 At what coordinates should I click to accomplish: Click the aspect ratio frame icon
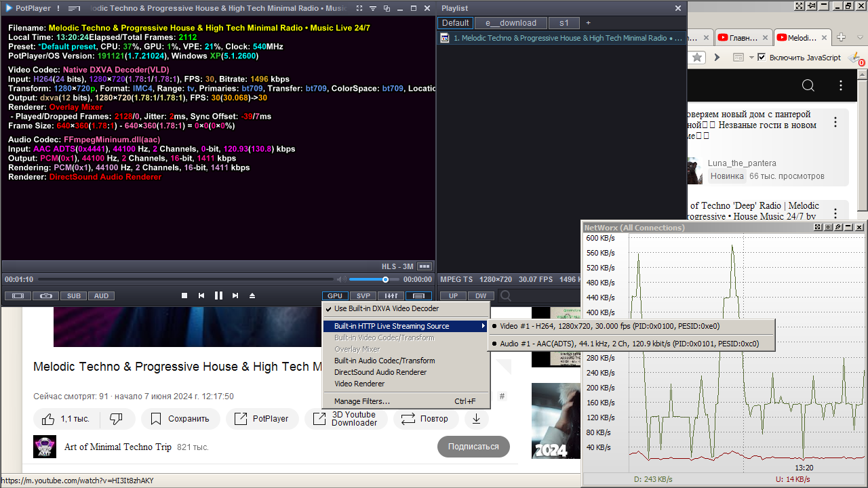(x=18, y=296)
